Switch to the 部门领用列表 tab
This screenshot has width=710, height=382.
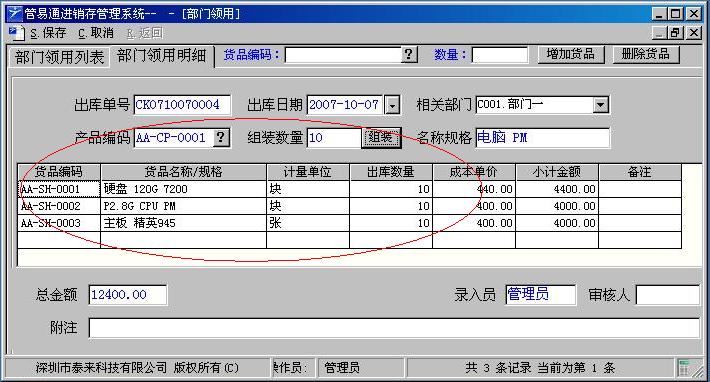point(59,57)
